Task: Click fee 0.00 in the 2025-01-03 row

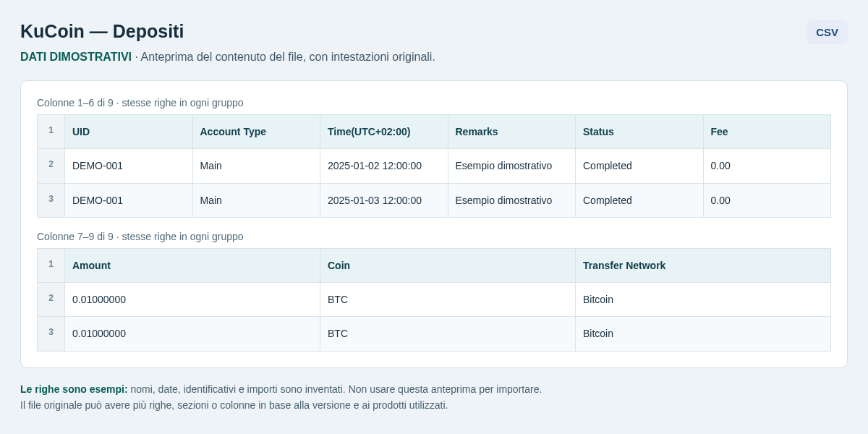Action: [x=720, y=200]
